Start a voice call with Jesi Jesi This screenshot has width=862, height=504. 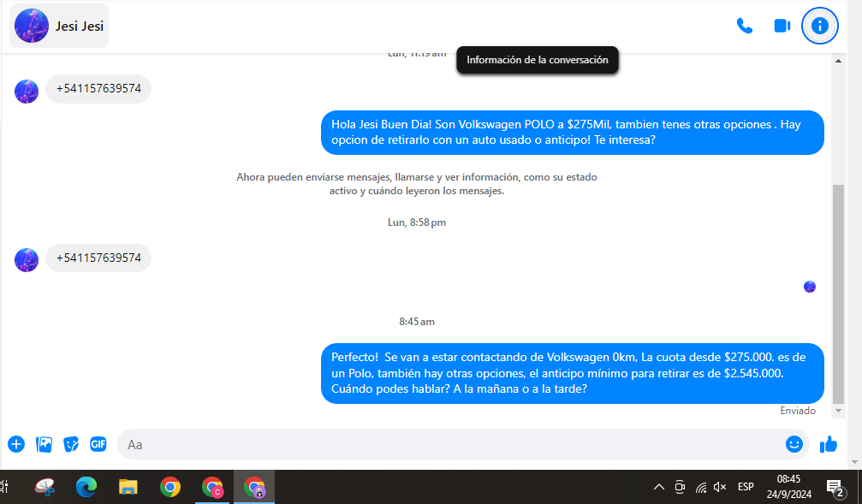coord(745,26)
